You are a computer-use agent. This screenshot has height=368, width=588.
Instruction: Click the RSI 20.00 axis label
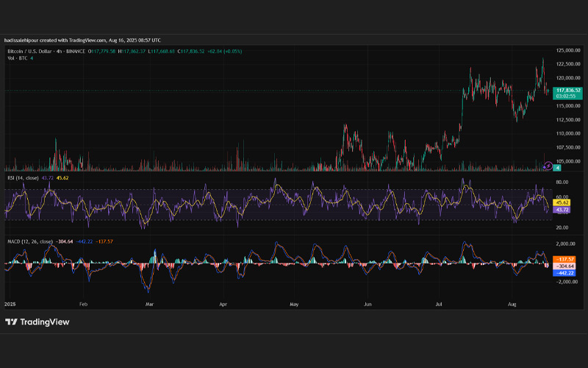(x=562, y=227)
